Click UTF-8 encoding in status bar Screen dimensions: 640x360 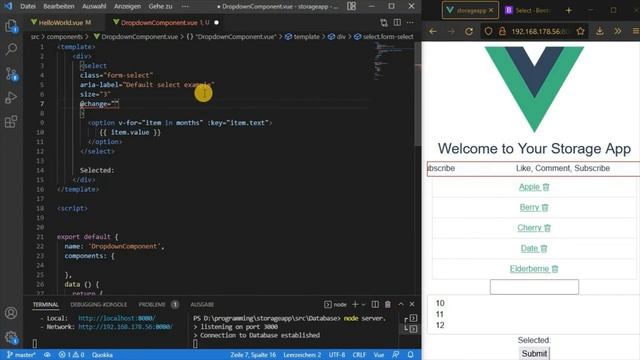[337, 355]
